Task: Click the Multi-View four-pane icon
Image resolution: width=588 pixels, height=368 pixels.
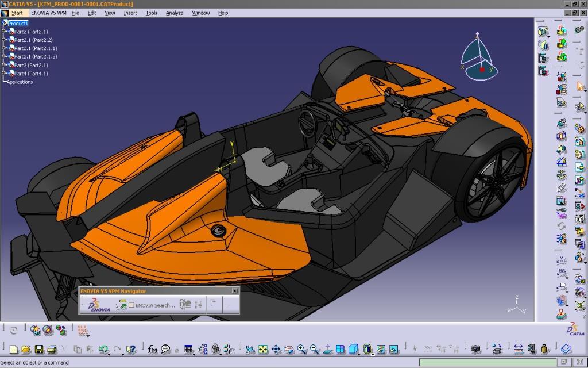Action: (x=340, y=350)
